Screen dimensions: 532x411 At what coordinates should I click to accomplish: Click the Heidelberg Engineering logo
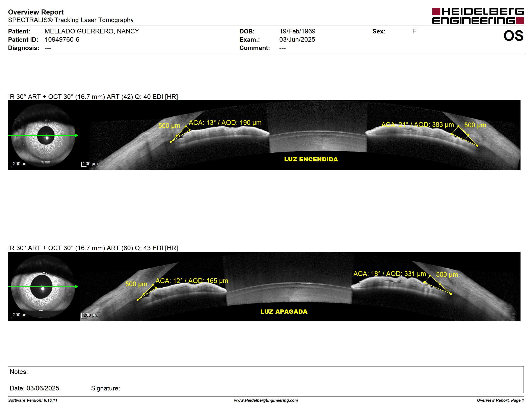tap(478, 16)
